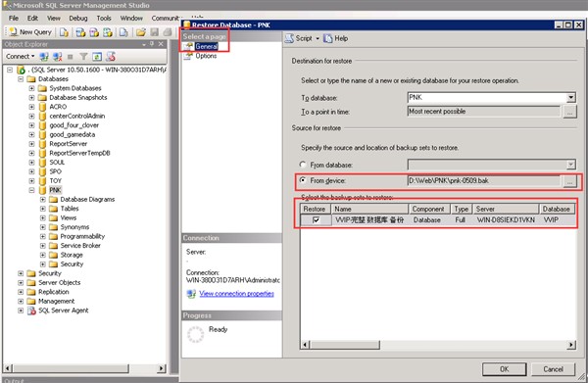Select the centerControlAdmin database
The image size is (588, 383).
76,117
